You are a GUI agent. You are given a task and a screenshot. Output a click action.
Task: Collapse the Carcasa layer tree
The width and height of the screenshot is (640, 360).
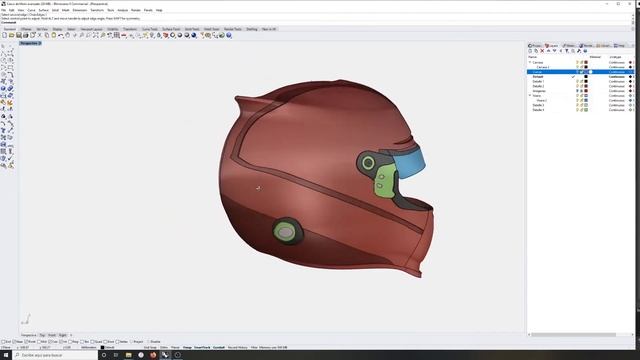530,62
